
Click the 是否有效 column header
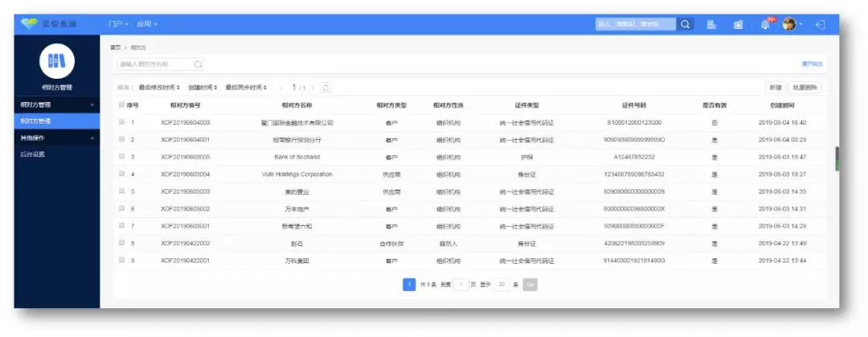(x=714, y=105)
